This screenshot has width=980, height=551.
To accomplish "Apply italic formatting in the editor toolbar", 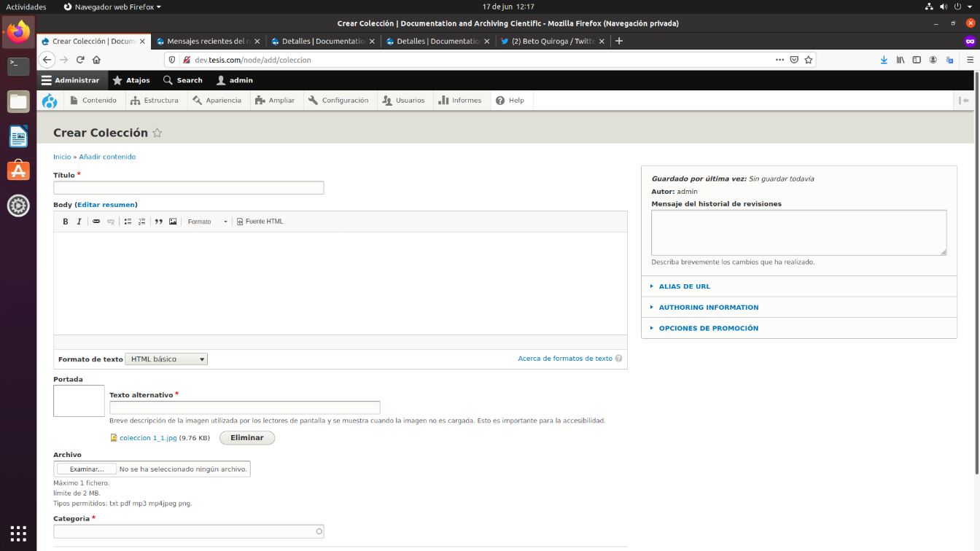I will click(x=79, y=221).
